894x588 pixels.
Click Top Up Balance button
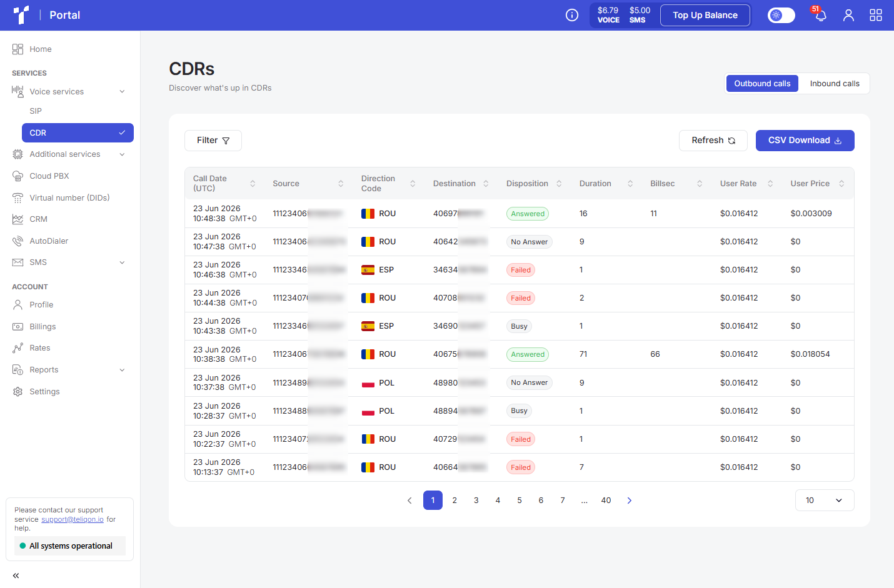pyautogui.click(x=705, y=15)
